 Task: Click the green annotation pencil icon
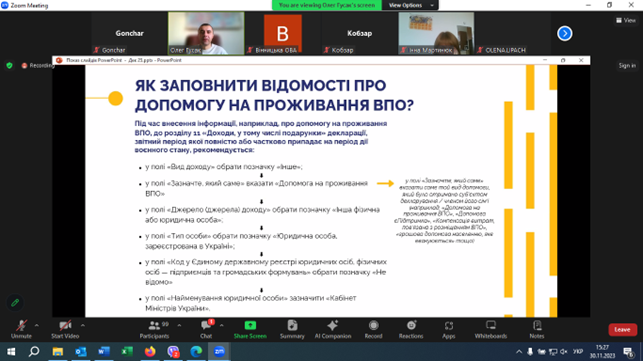(x=15, y=303)
